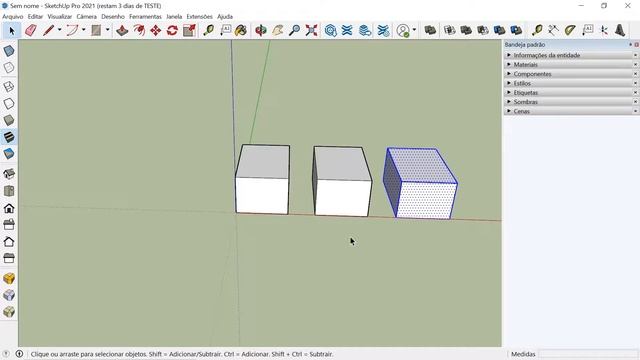Click the user account sign-in icon
Viewport: 640px width, 360px height.
[403, 31]
